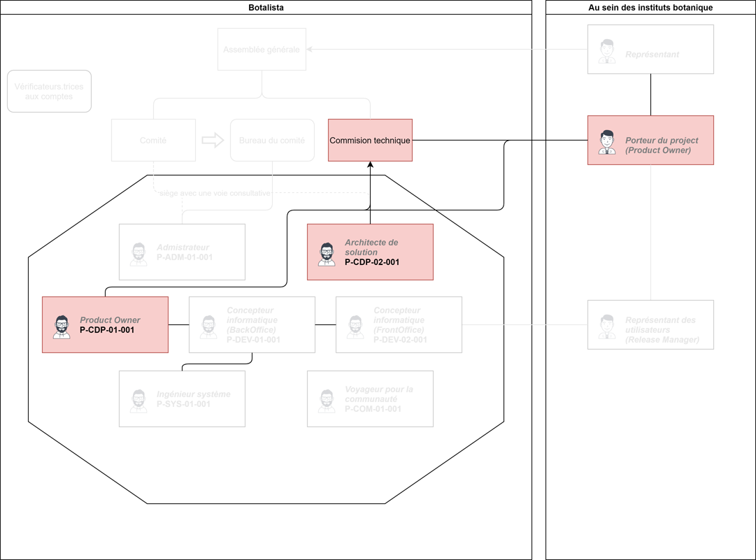The image size is (756, 560).
Task: Click the arrow between Comité and Bureau
Action: [x=213, y=141]
